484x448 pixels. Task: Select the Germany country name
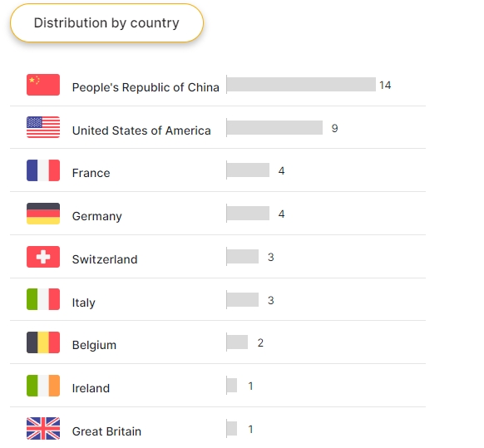97,216
